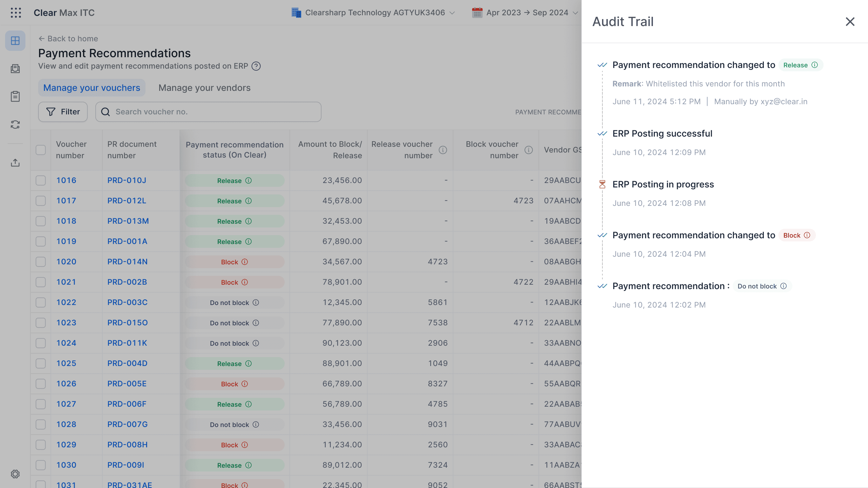Tick the checkbox for voucher 1016
This screenshot has height=488, width=868.
click(x=41, y=181)
